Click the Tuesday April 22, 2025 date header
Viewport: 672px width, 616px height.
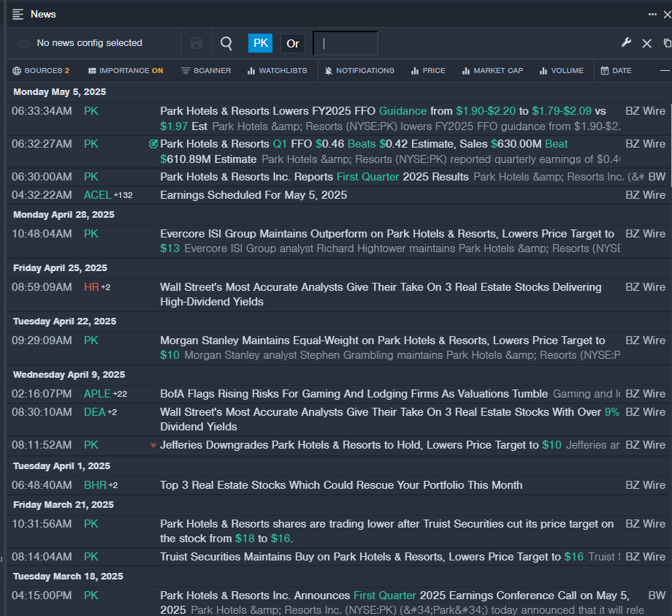(x=65, y=321)
